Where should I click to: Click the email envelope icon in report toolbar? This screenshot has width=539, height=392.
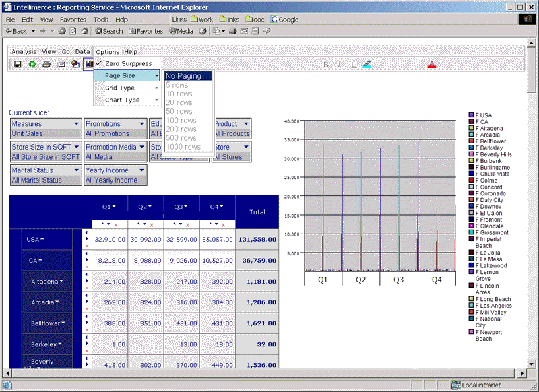(61, 64)
